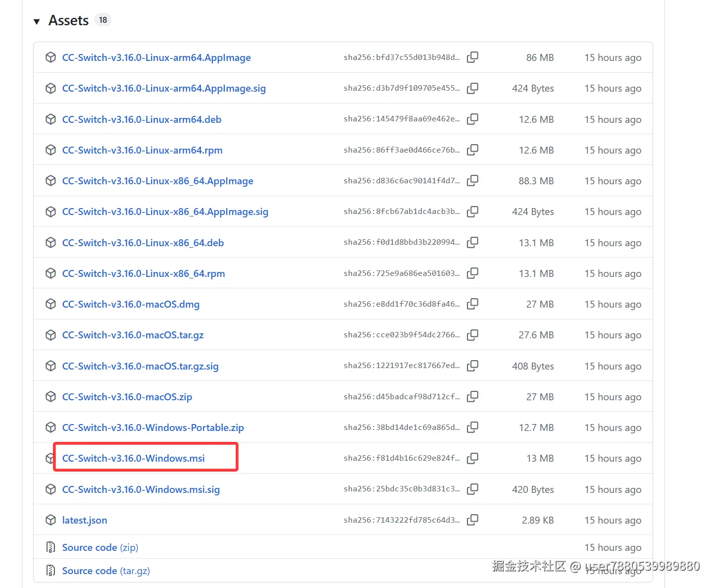Open the latest.json asset link

click(x=85, y=520)
